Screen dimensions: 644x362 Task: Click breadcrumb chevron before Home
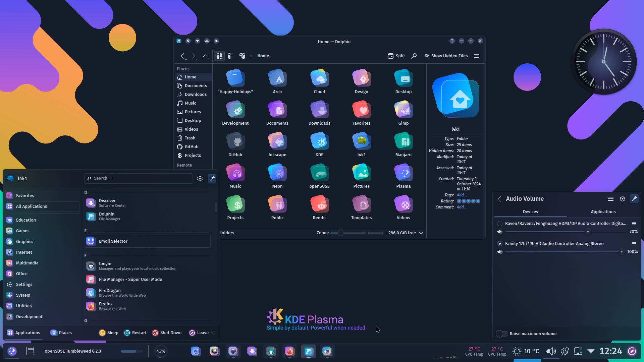[251, 56]
